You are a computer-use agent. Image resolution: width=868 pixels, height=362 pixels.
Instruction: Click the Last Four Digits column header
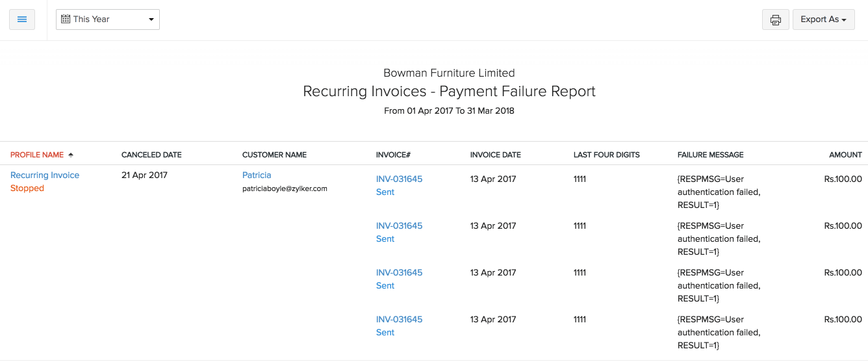coord(606,155)
